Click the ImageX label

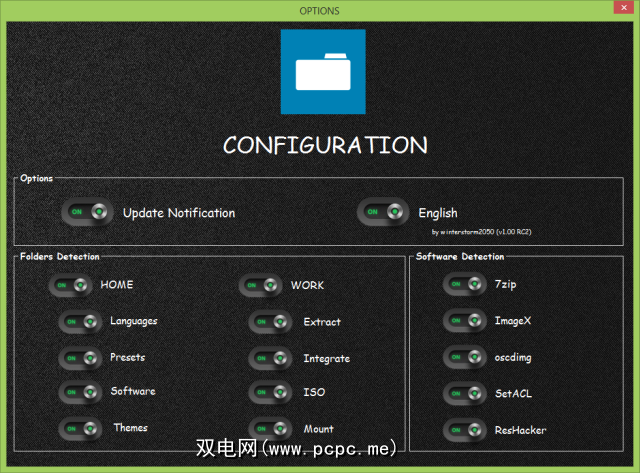[x=513, y=321]
